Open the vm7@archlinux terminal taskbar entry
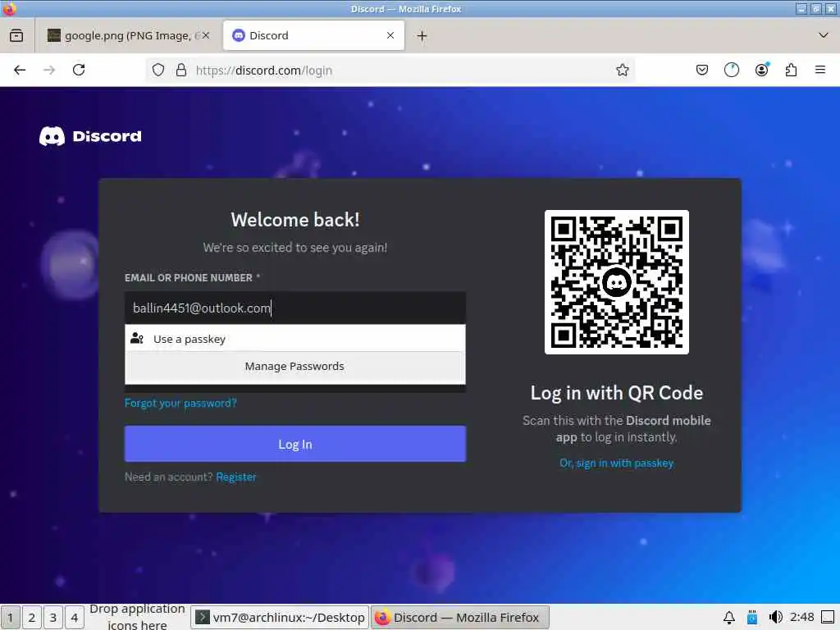 tap(281, 618)
